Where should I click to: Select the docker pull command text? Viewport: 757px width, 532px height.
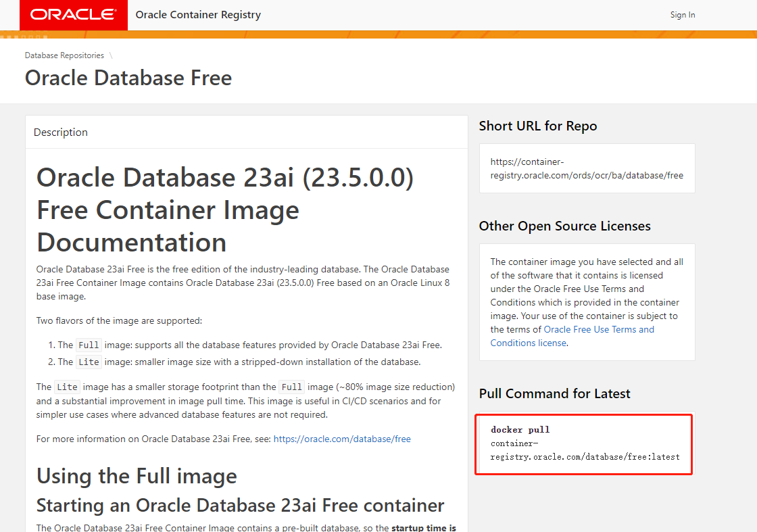click(x=585, y=443)
